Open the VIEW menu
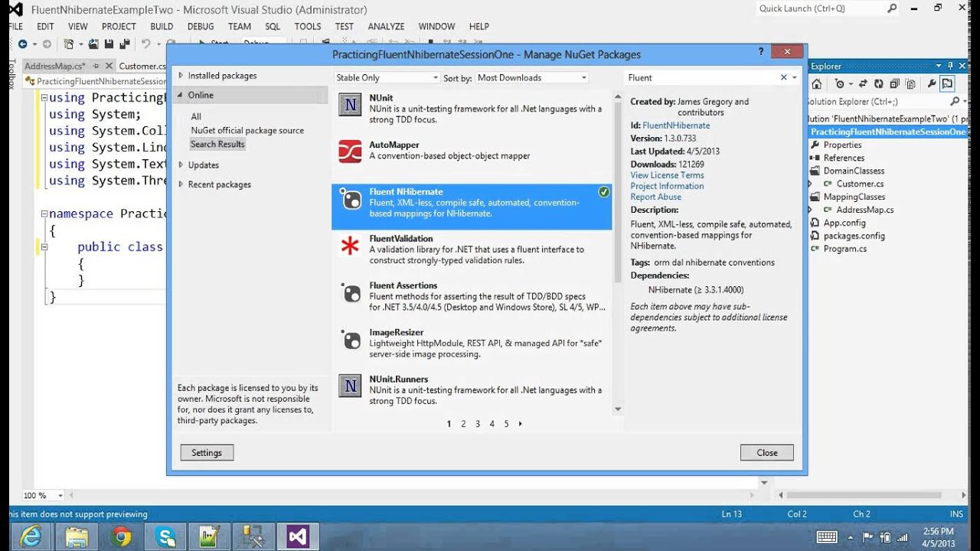Image resolution: width=980 pixels, height=551 pixels. (78, 26)
